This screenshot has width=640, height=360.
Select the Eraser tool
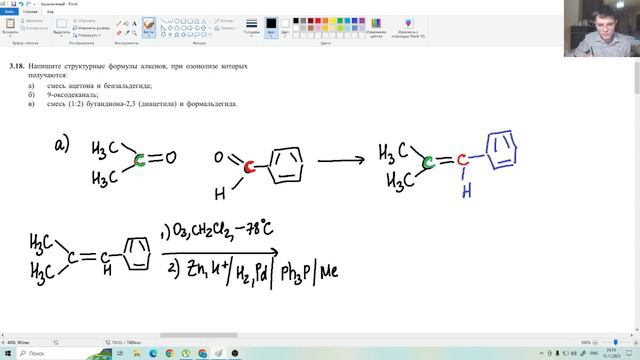click(x=119, y=33)
